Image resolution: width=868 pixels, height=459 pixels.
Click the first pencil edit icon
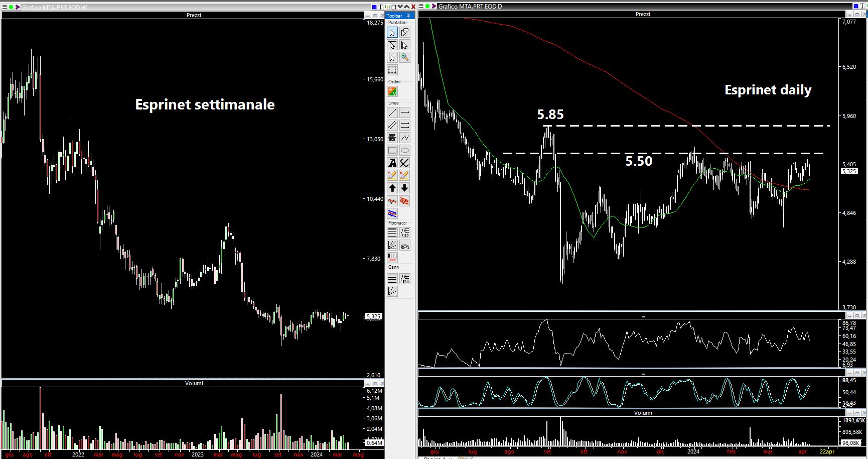392,175
